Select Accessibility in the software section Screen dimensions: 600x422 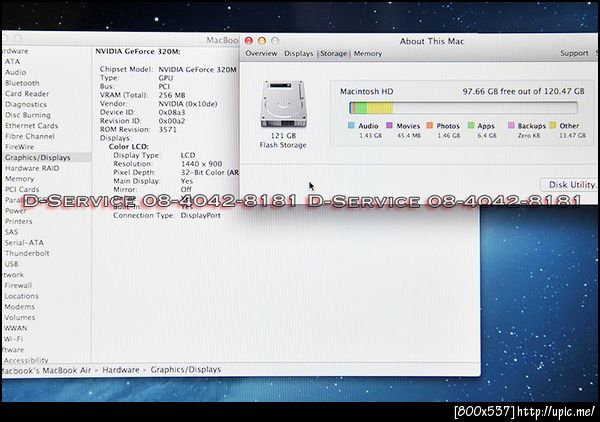pyautogui.click(x=26, y=360)
